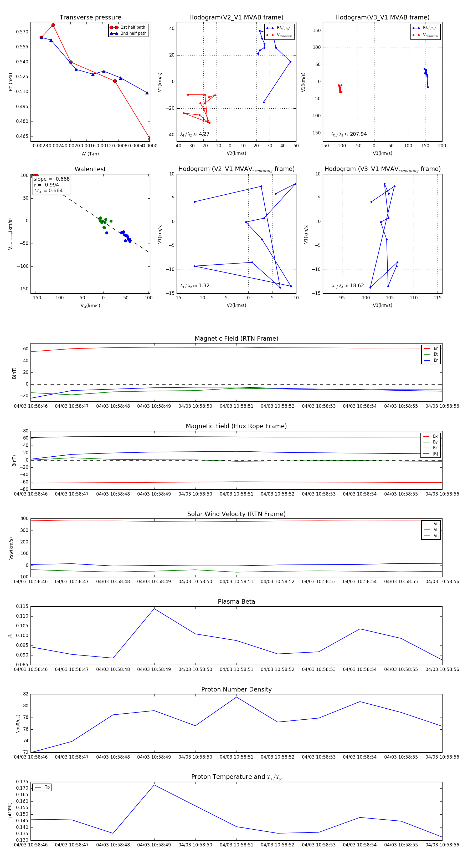Click the |B| legend entry
This screenshot has width=473, height=868.
tap(431, 454)
